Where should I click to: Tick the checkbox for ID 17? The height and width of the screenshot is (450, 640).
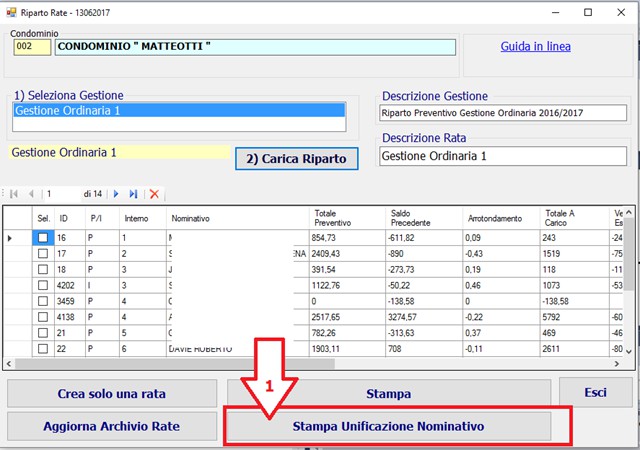click(42, 254)
